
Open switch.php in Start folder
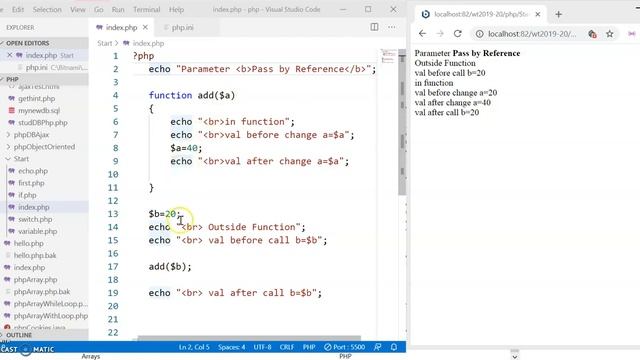35,219
